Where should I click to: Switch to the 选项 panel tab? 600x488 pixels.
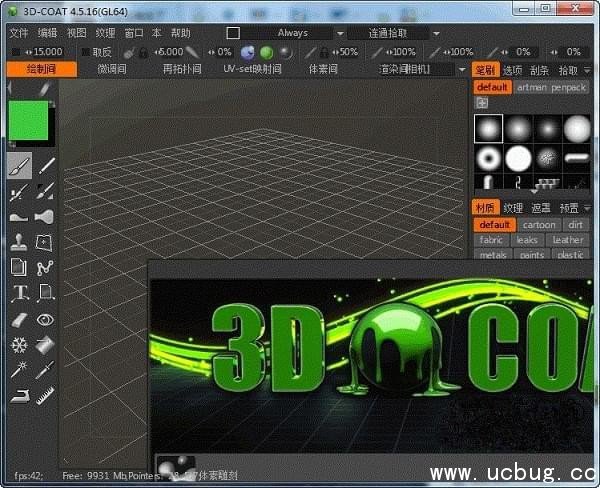point(512,70)
